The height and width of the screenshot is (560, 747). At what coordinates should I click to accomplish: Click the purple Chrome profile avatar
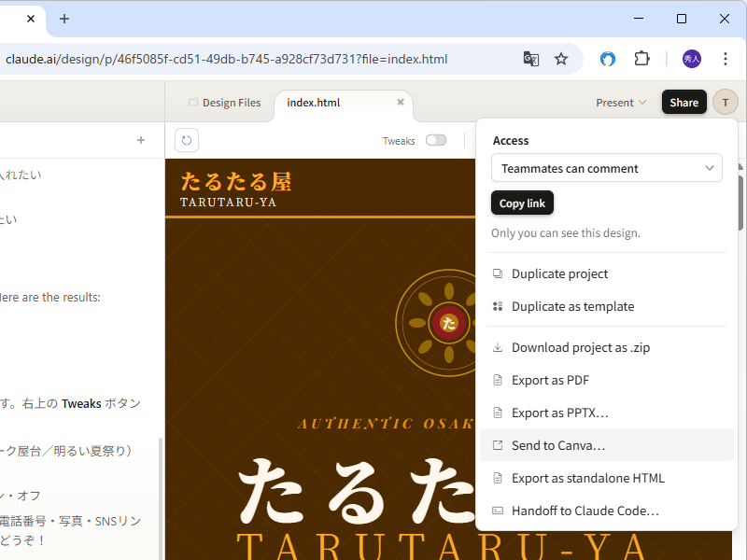pyautogui.click(x=691, y=58)
